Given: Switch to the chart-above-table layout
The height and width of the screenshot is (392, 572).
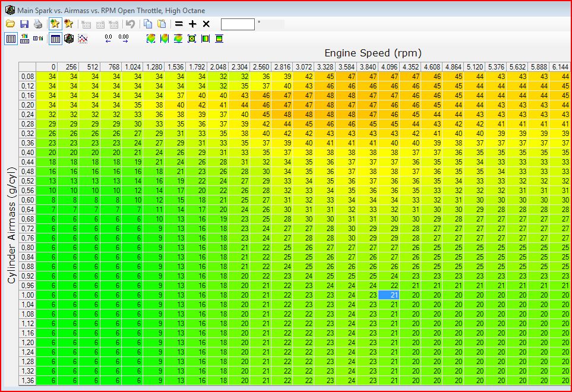Looking at the screenshot, I should [x=24, y=39].
